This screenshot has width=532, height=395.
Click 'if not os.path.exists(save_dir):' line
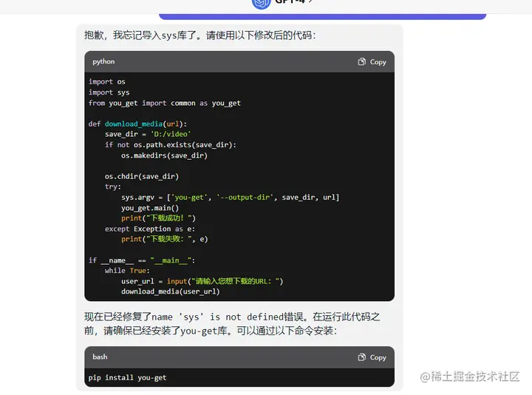pyautogui.click(x=171, y=145)
